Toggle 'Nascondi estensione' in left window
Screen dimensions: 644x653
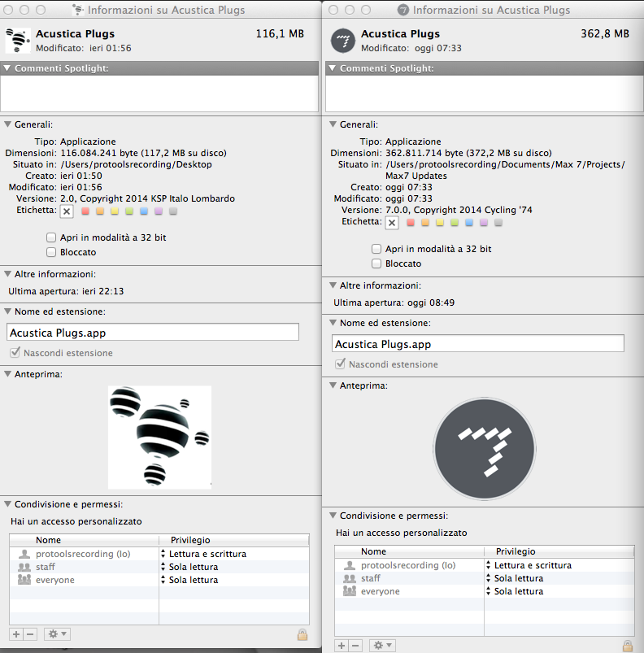click(x=15, y=353)
